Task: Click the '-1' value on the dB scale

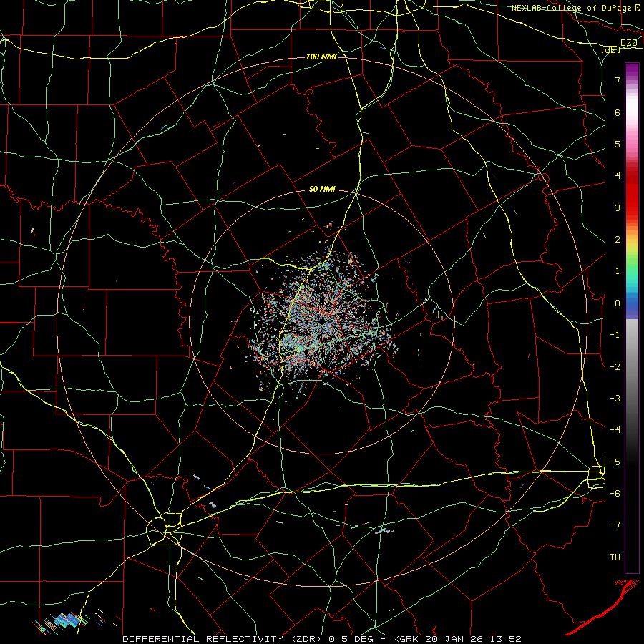Action: 615,335
